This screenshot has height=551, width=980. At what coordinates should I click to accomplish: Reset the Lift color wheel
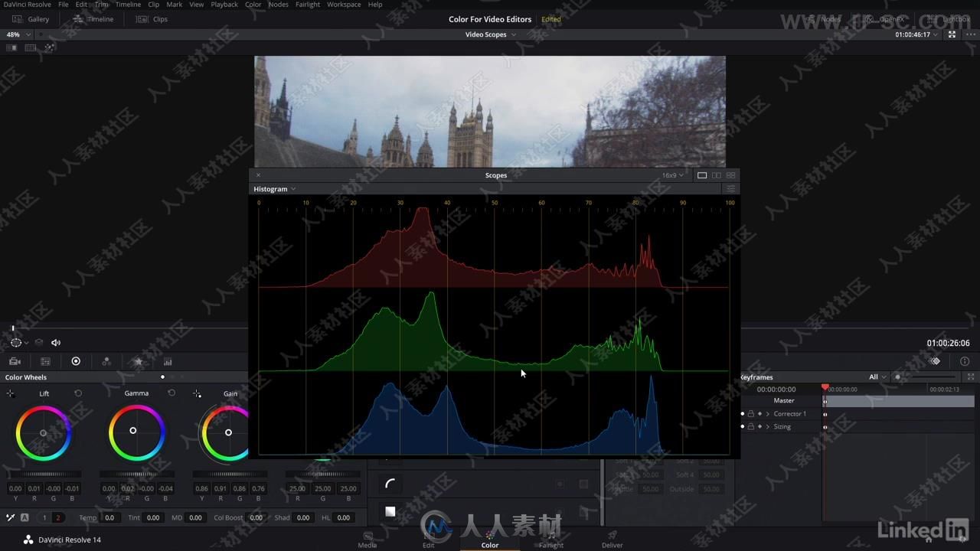click(x=78, y=393)
